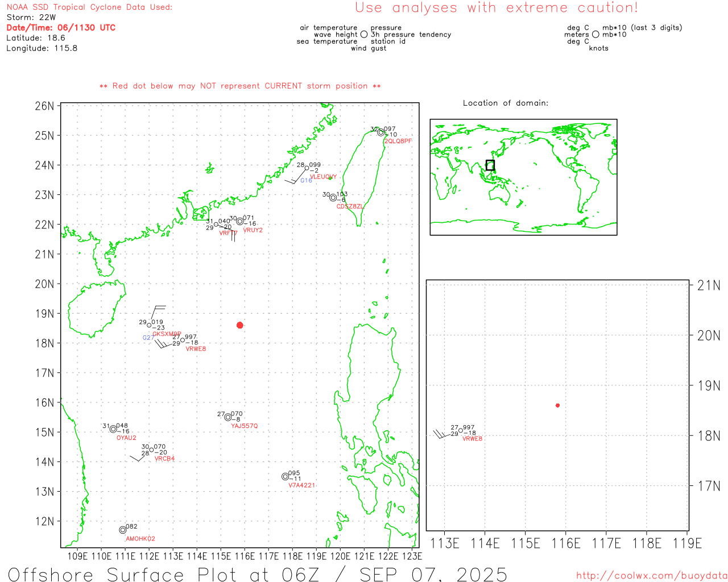Select the station circle above V7A4221
Viewport: 728px width, 582px height.
[x=286, y=476]
